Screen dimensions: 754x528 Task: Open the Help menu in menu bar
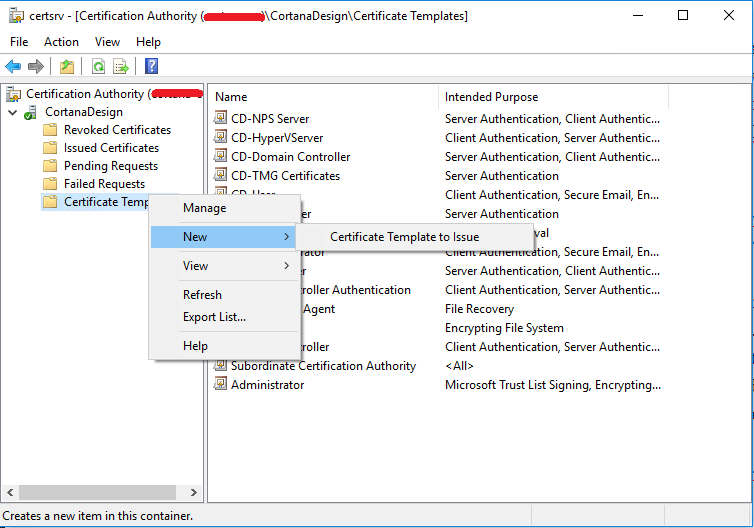148,42
